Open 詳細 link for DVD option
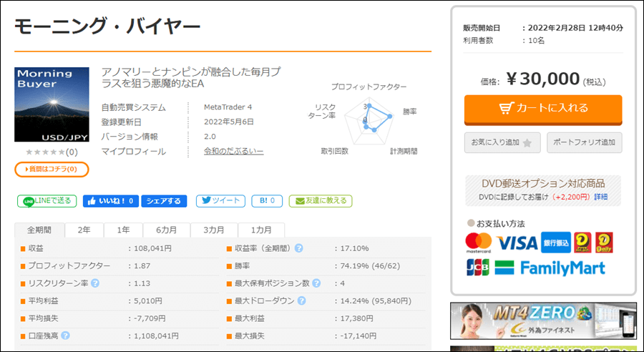Screen dimensions: 644x352 coord(600,197)
